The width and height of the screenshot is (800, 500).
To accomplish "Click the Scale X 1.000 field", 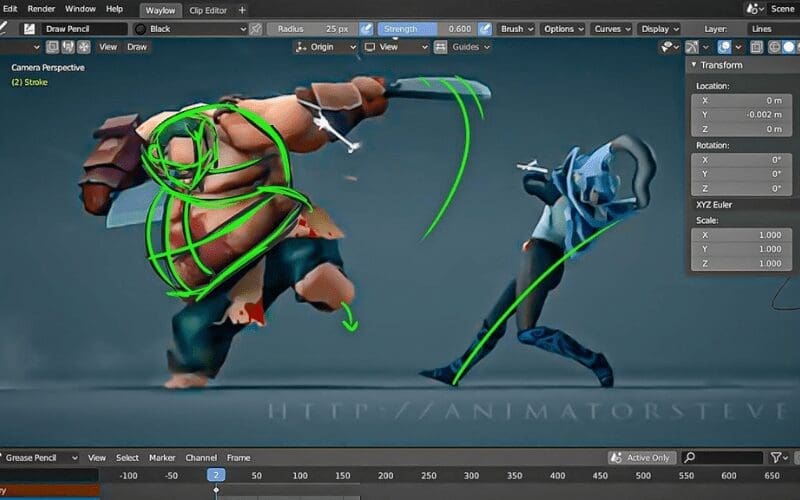I will [x=741, y=235].
